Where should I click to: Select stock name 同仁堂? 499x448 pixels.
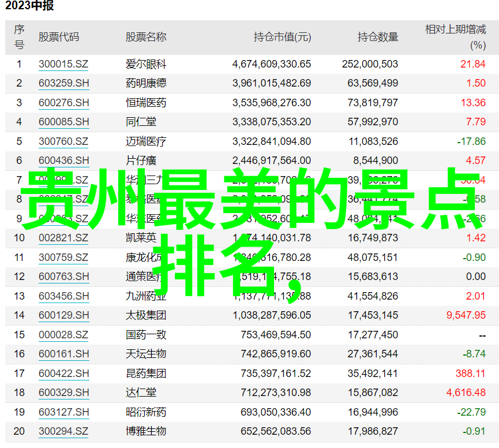point(141,122)
